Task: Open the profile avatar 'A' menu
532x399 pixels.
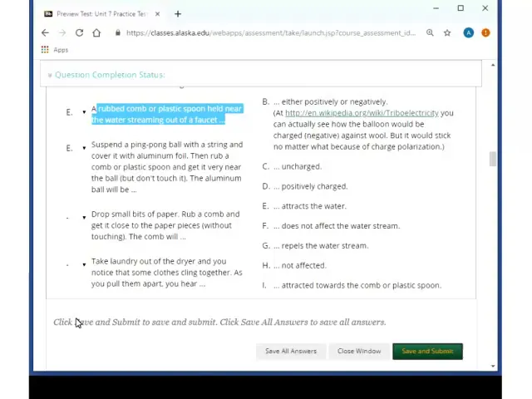Action: pos(469,33)
